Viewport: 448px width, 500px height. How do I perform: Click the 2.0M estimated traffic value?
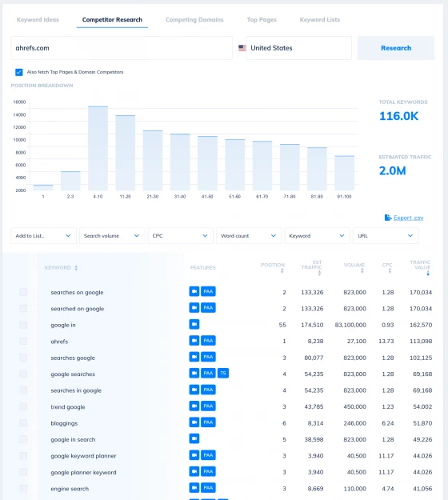[x=393, y=171]
